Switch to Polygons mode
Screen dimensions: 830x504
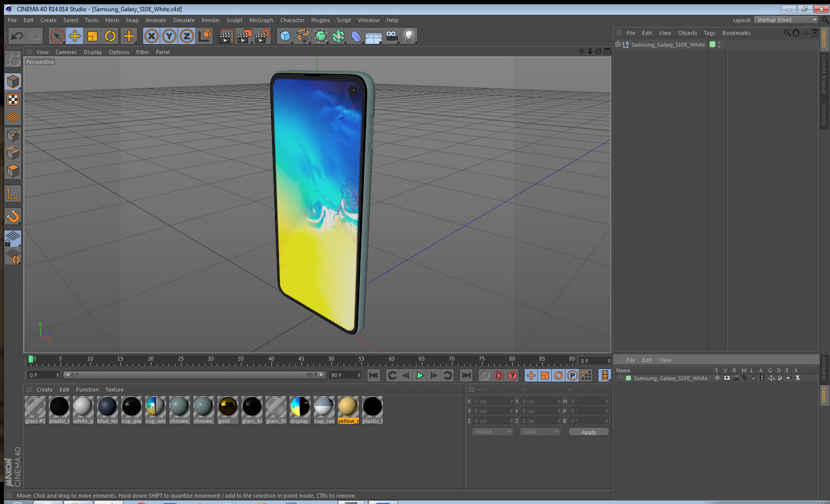(x=13, y=170)
